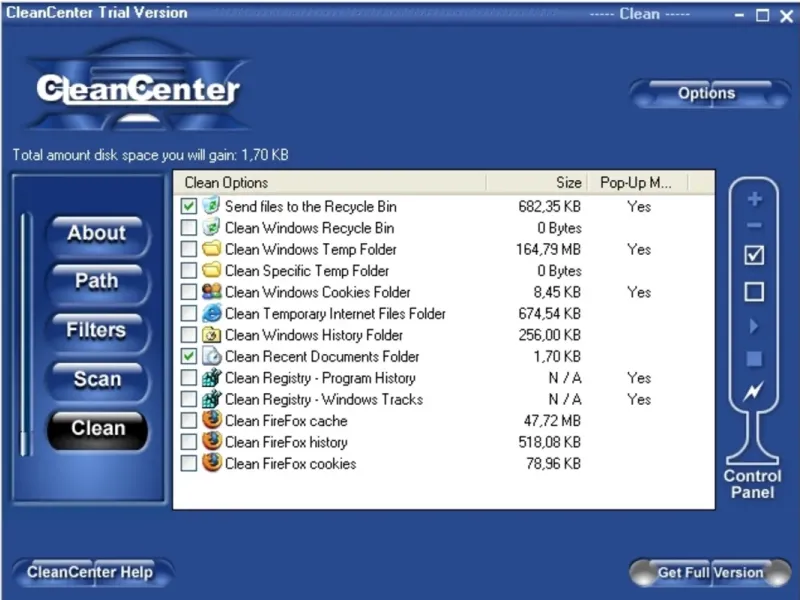Screen dimensions: 800x600
Task: Click the stop square in Control Panel
Action: [x=754, y=359]
